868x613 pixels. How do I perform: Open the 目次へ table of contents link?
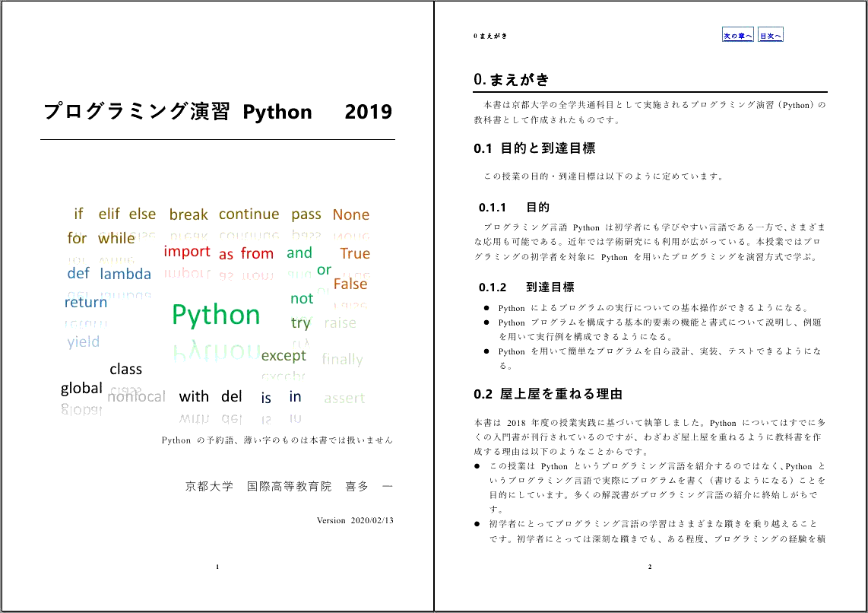coord(770,36)
